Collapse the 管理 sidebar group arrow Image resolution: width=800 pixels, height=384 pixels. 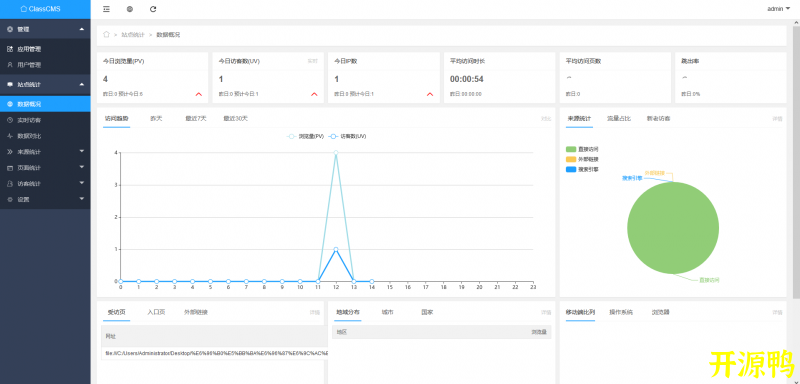[82, 29]
